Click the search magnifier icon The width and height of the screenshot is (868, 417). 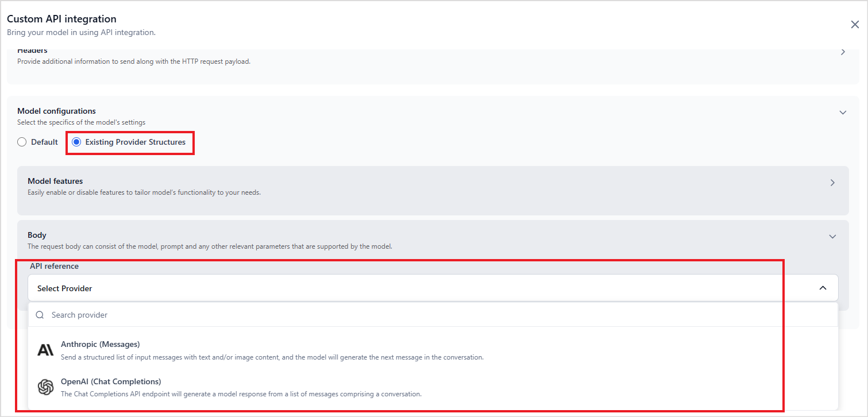(40, 315)
